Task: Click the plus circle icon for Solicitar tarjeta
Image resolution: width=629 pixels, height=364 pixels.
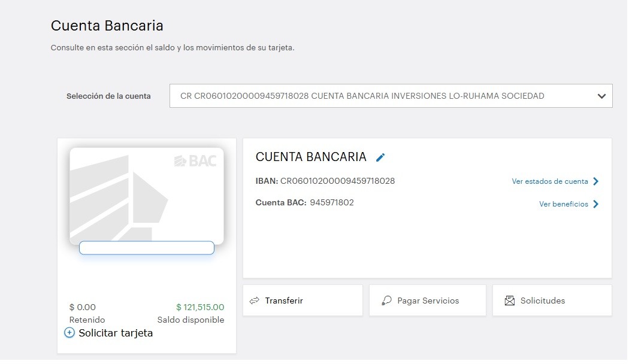Action: pos(69,333)
